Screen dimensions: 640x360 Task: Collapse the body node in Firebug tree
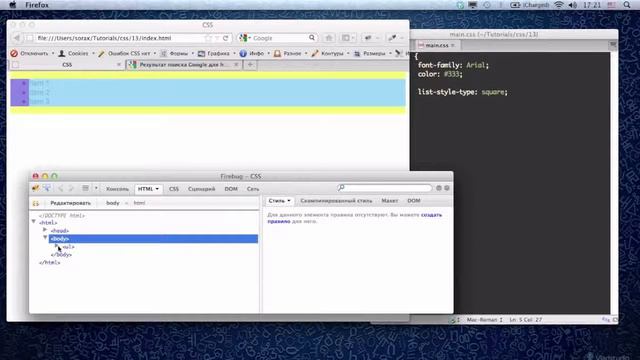coord(45,238)
